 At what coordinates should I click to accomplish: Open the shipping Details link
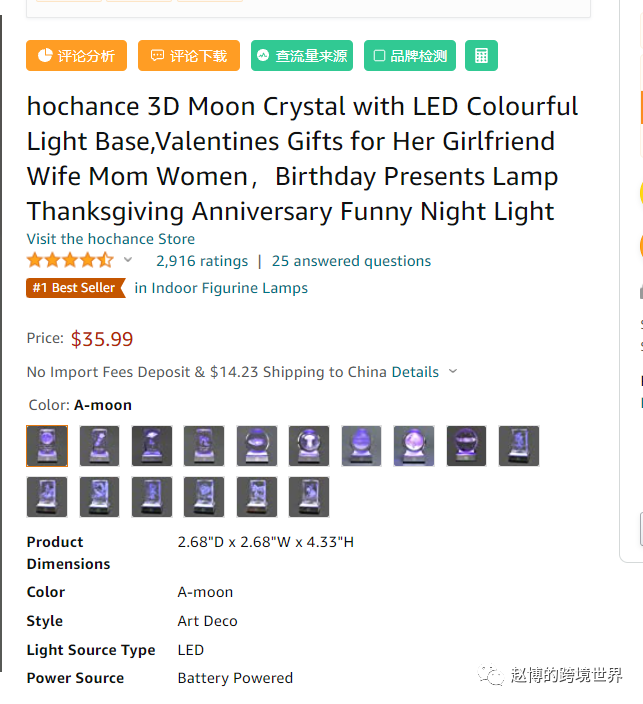pos(415,372)
